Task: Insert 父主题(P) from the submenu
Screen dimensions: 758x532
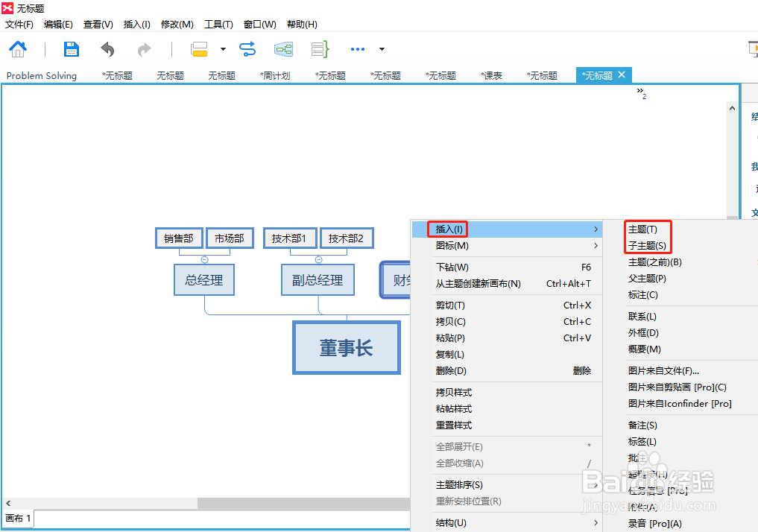Action: coord(647,279)
